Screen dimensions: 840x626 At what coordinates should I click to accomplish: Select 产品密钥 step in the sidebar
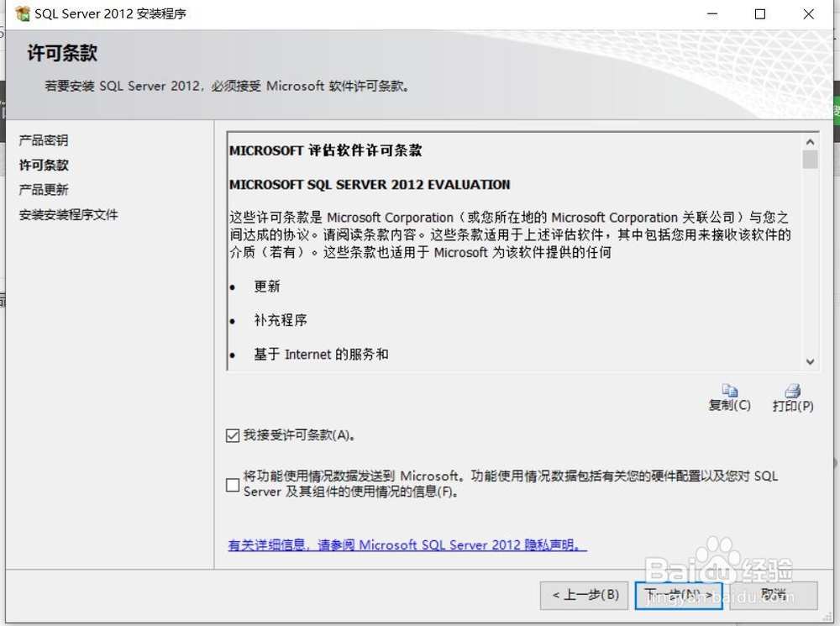point(44,140)
